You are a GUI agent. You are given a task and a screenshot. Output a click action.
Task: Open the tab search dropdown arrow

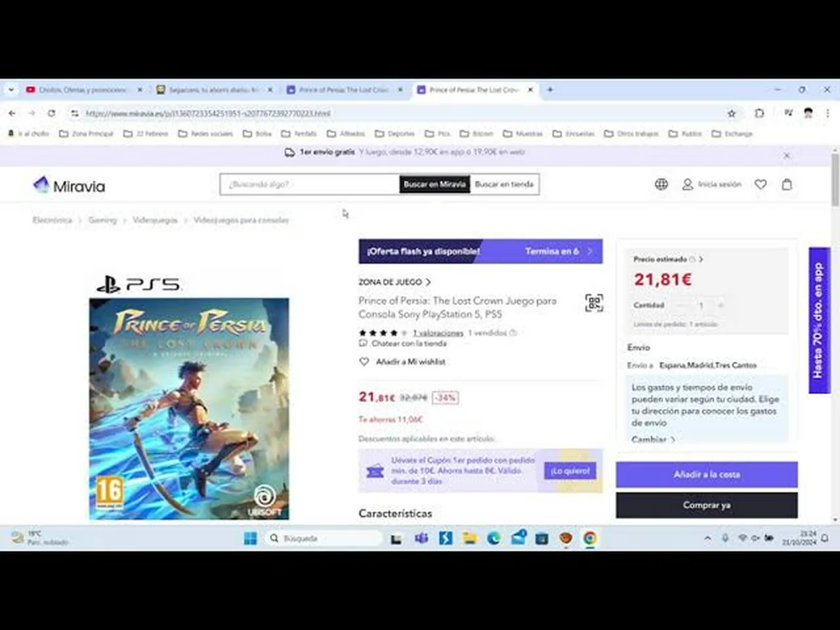point(11,90)
